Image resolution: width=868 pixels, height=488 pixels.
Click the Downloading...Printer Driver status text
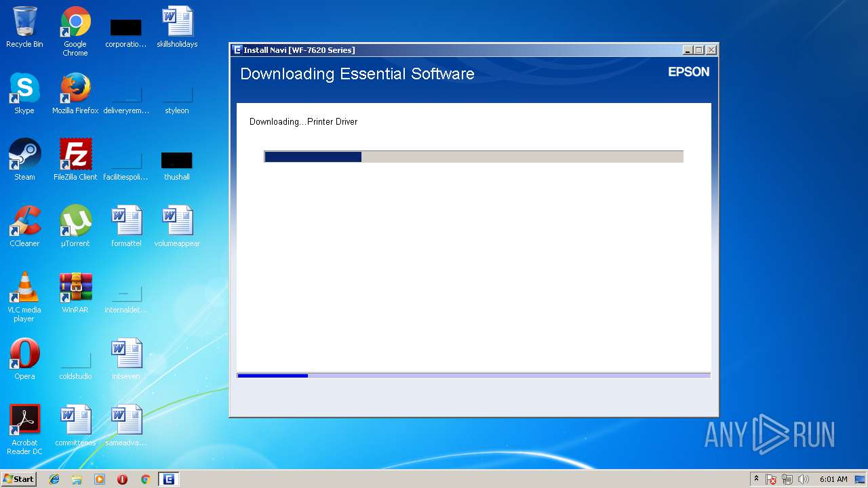click(x=303, y=122)
